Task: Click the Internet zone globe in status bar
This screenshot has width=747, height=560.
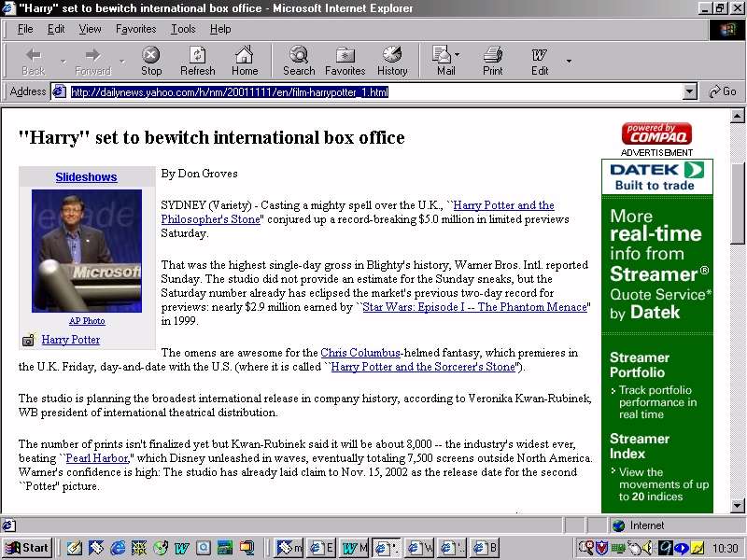Action: tap(619, 525)
